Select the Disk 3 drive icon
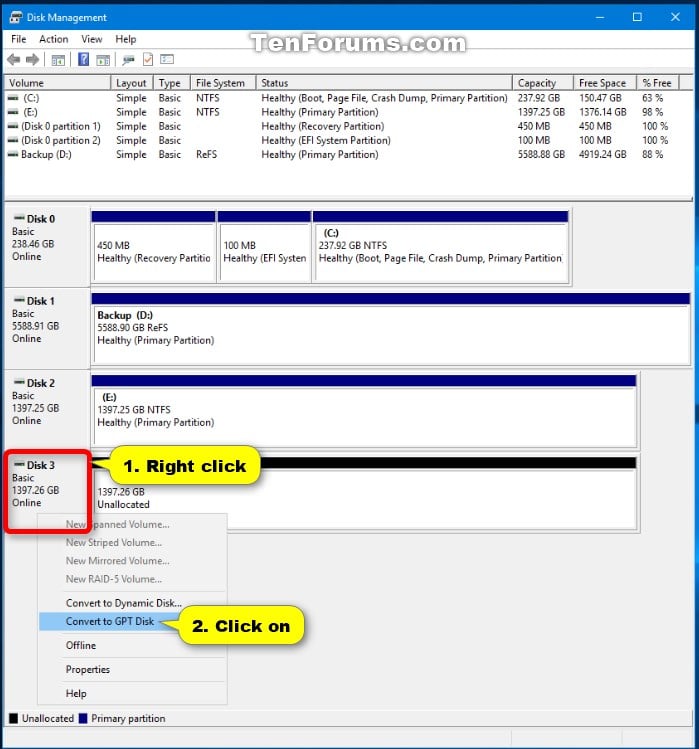Viewport: 699px width, 749px height. [19, 464]
